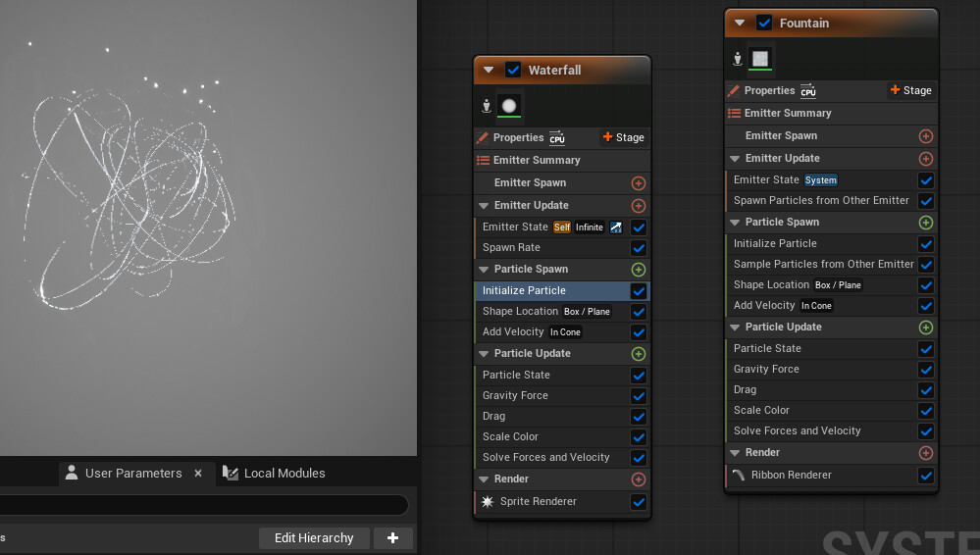This screenshot has height=555, width=980.
Task: Switch to the Local Modules tab
Action: [274, 474]
